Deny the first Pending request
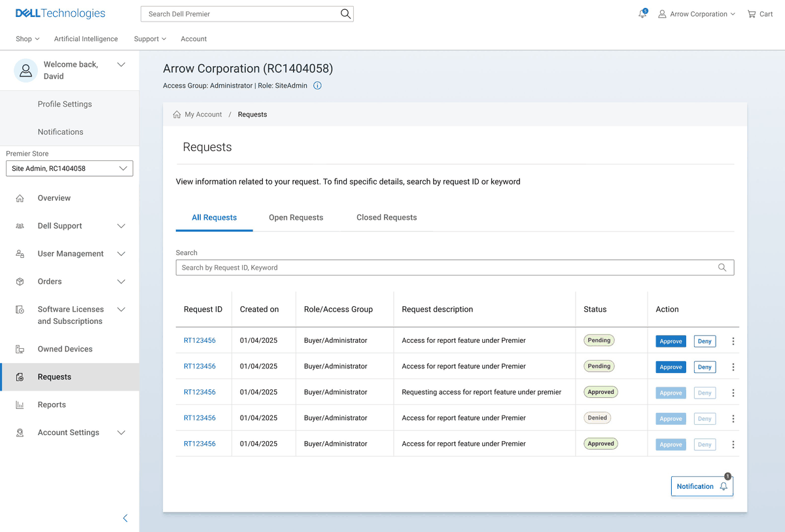Screen dimensions: 785x532 click(705, 342)
